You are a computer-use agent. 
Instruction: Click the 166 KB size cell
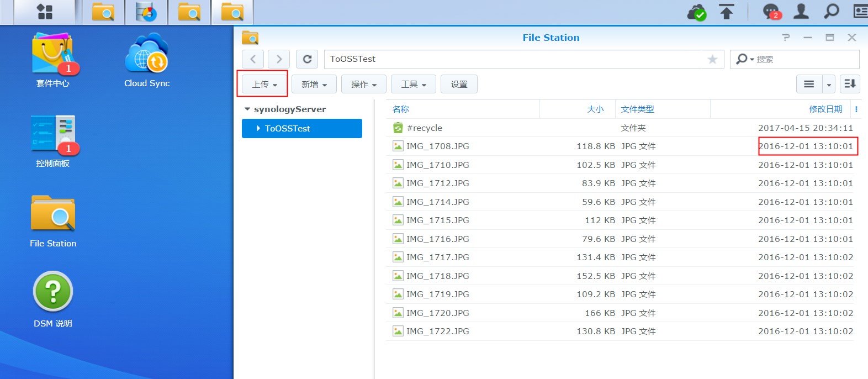click(x=600, y=313)
